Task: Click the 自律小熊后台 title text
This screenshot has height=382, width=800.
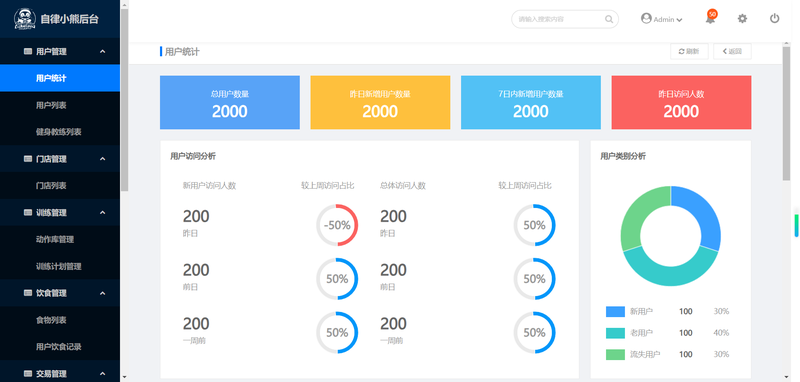Action: point(69,19)
